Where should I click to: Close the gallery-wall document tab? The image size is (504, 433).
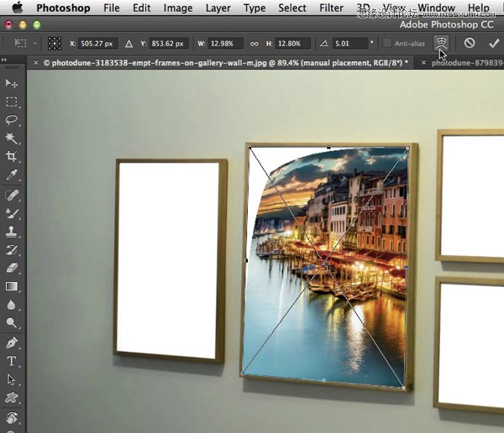36,63
